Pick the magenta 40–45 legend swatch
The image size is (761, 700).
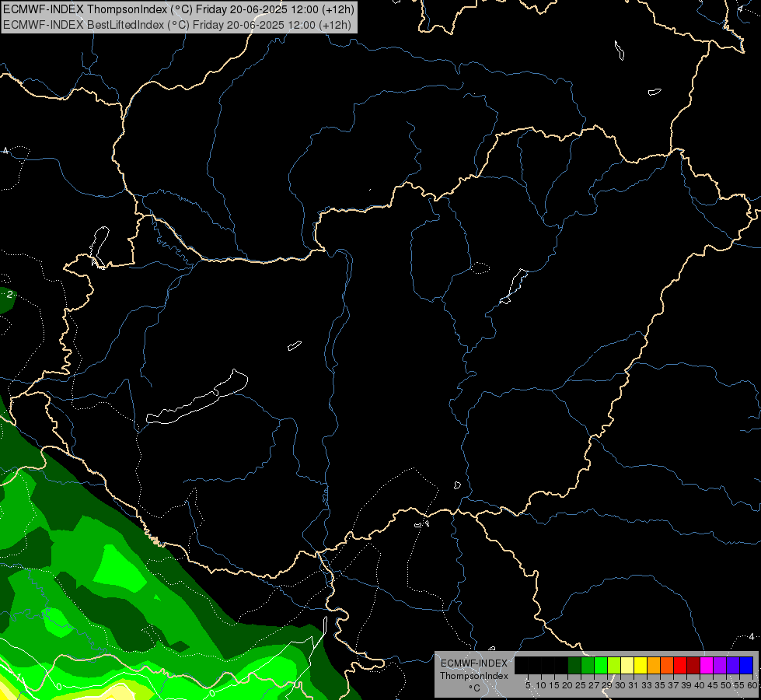[707, 665]
